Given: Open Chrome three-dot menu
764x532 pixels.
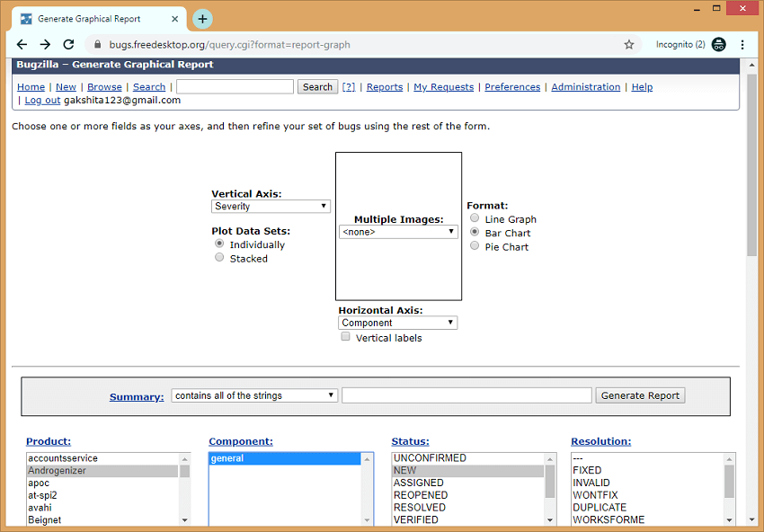Looking at the screenshot, I should [x=742, y=45].
